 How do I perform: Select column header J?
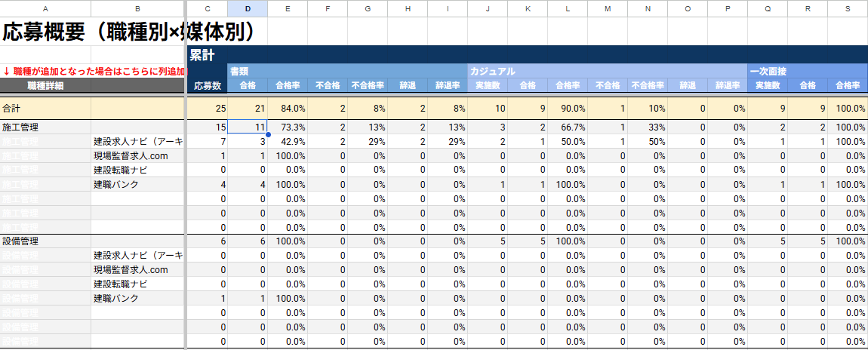click(x=487, y=8)
